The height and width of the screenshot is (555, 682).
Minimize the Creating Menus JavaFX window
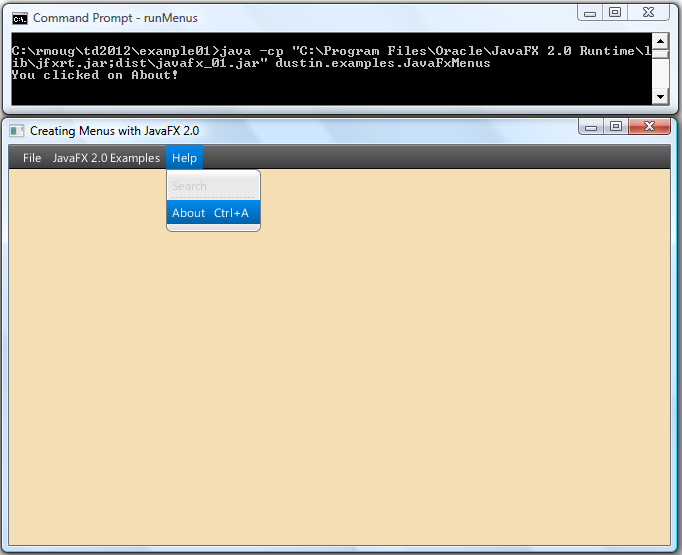591,127
